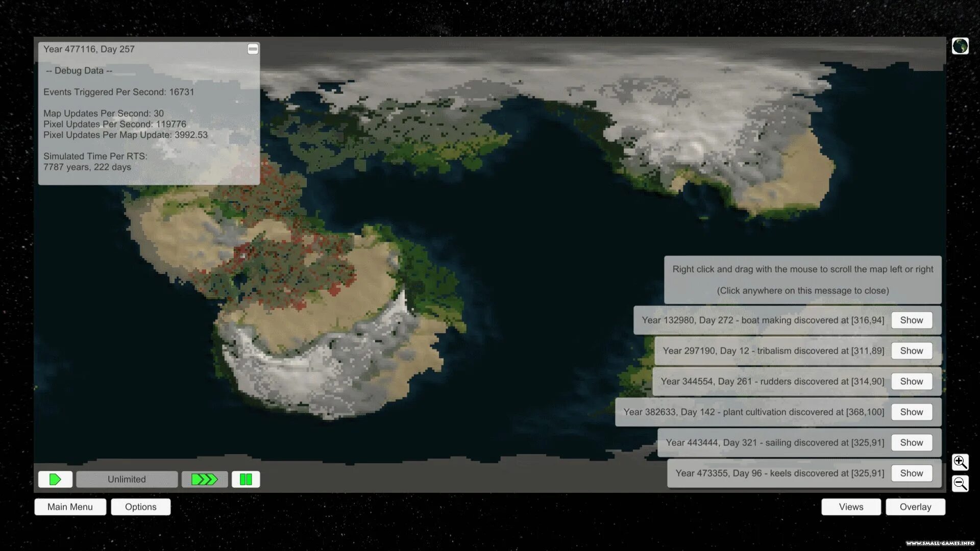The height and width of the screenshot is (551, 980).
Task: Open the Main Menu
Action: point(70,507)
